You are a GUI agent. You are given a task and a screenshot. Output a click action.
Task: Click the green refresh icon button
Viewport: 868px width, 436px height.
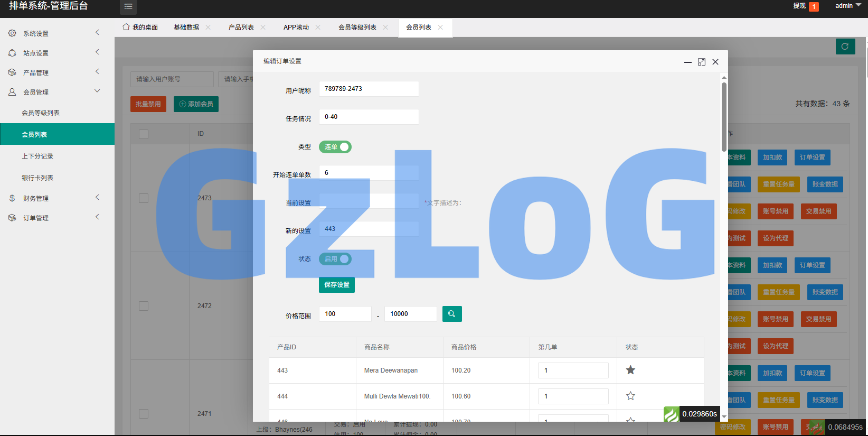coord(845,47)
